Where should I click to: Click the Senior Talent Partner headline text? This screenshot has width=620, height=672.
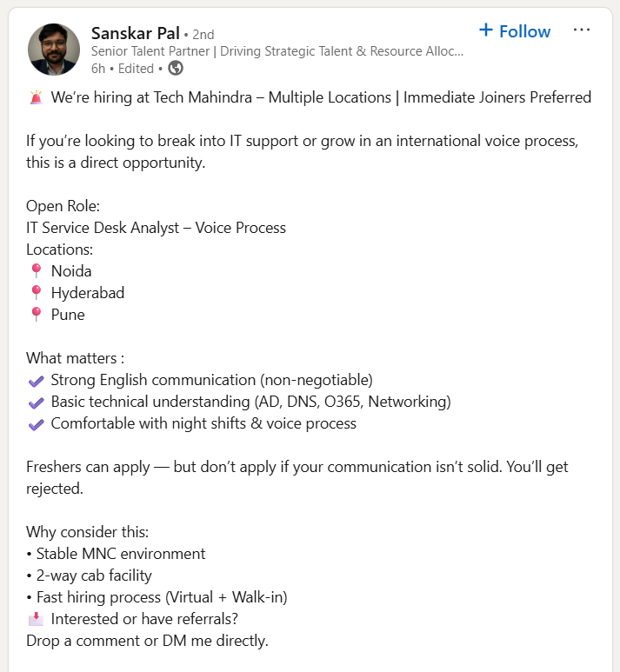click(x=277, y=51)
